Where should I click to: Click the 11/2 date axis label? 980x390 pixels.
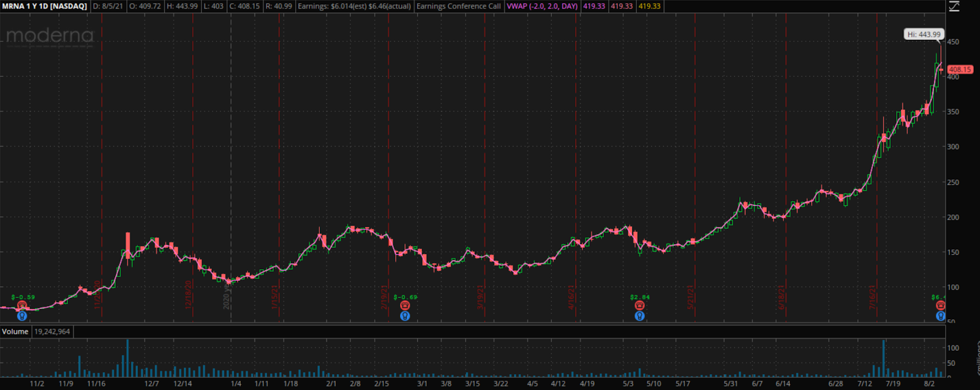coord(37,384)
